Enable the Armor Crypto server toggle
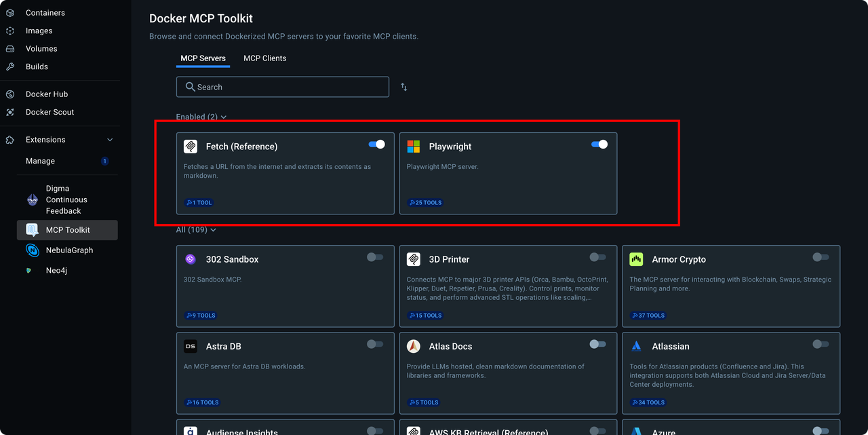Screen dimensions: 868x435 click(x=821, y=257)
